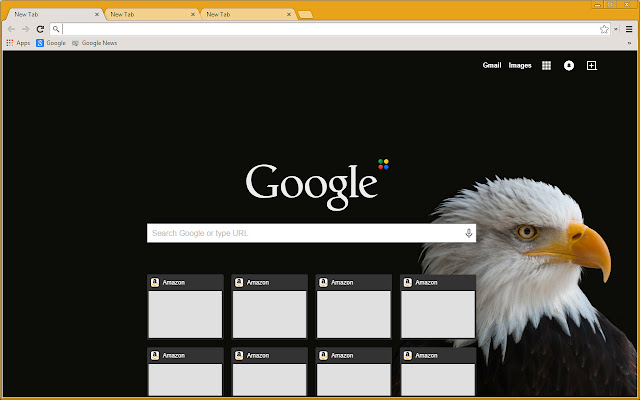640x400 pixels.
Task: Open the second Amazon tile in bottom row
Action: [269, 372]
